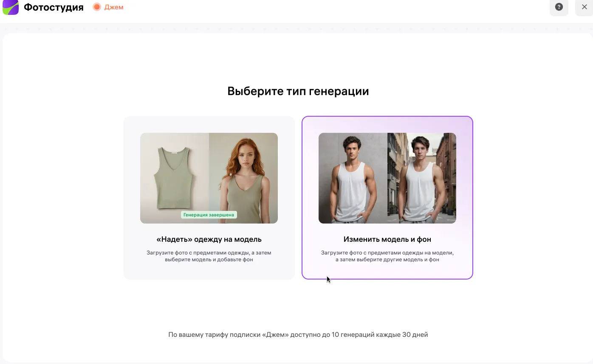Click the description under «Надеть» одежду на модель

pos(209,256)
